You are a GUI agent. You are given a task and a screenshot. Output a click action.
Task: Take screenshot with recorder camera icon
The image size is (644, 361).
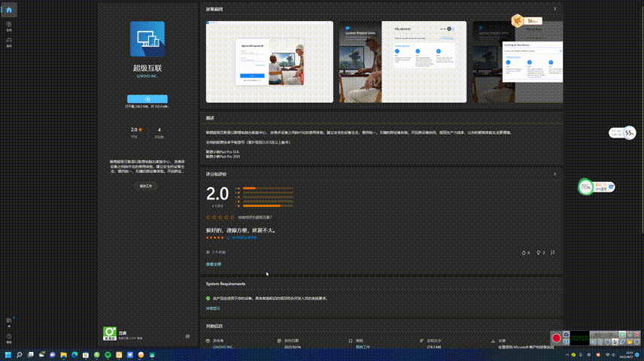click(567, 335)
